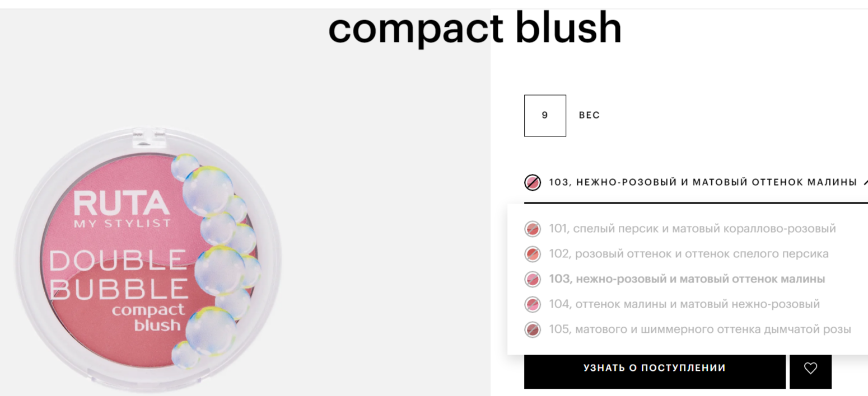
Task: Click the shade 105 dusty rose swatch
Action: pos(532,329)
